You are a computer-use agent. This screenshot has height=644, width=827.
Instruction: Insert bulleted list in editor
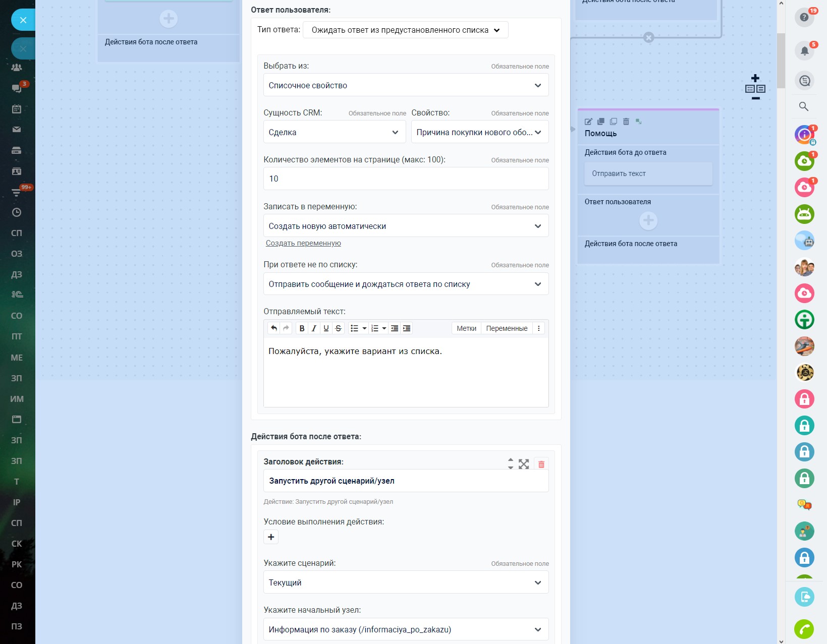coord(354,328)
